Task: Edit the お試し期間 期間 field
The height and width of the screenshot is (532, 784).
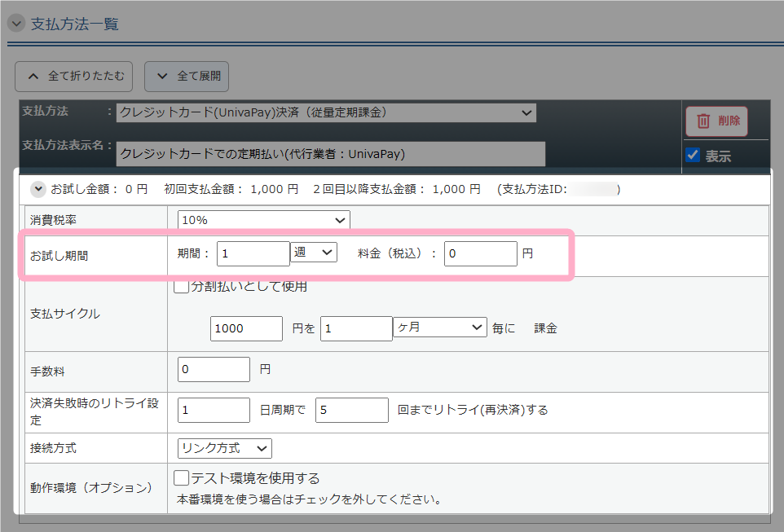Action: point(253,253)
